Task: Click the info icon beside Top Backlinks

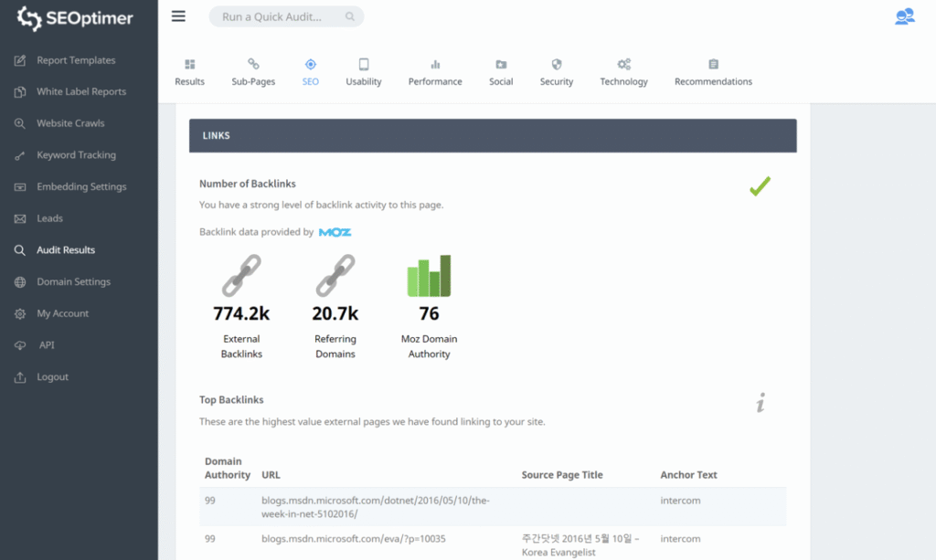Action: point(760,402)
